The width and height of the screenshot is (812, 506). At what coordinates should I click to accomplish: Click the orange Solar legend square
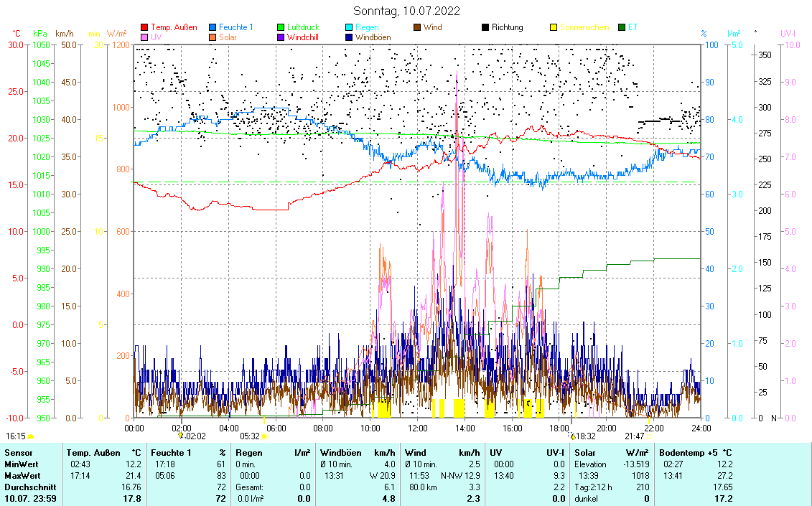pos(213,37)
